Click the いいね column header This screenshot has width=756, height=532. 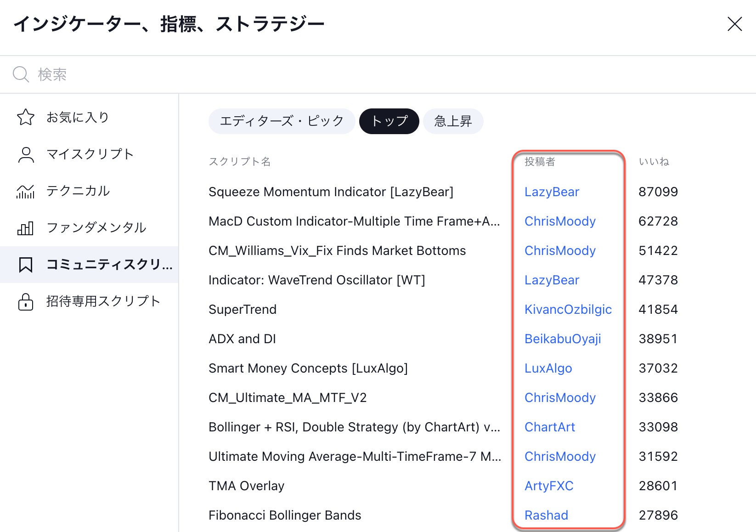tap(654, 162)
